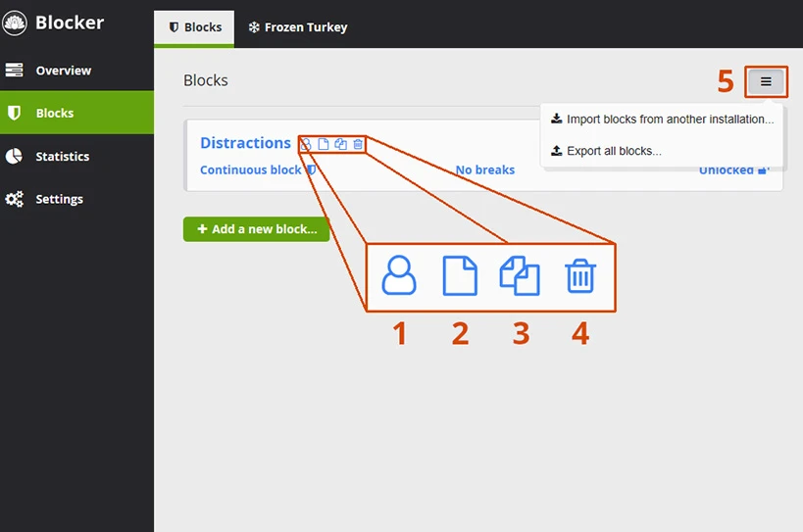Open the Overview page in the sidebar

63,71
